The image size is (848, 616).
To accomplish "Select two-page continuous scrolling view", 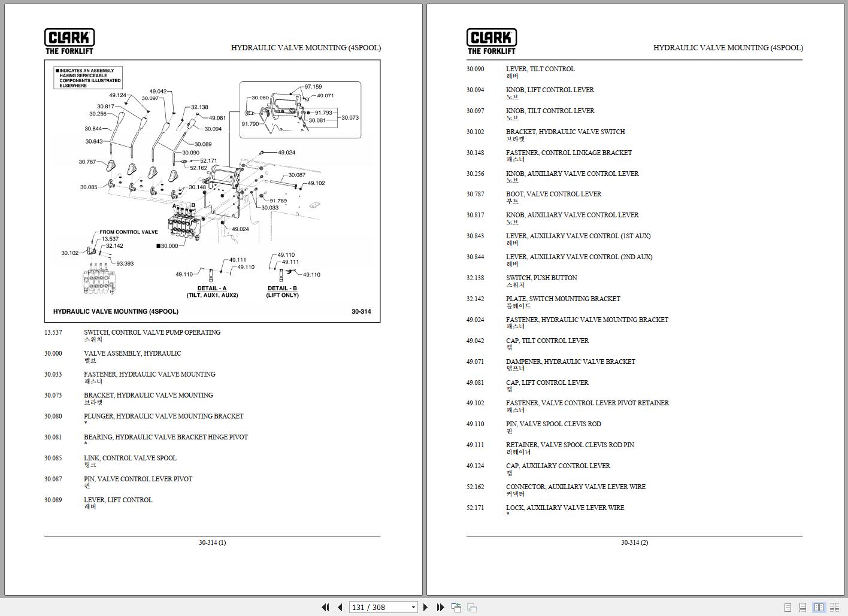I will click(x=834, y=607).
